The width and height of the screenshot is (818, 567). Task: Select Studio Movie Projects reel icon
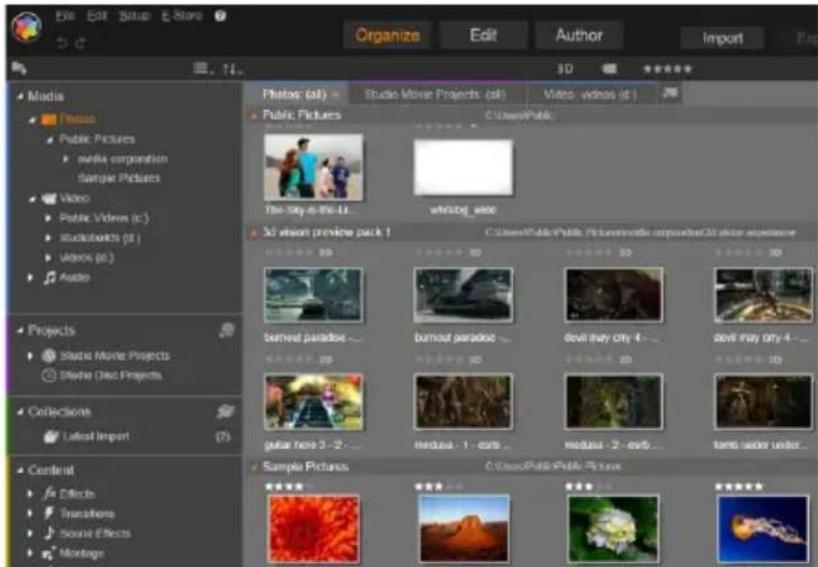pyautogui.click(x=49, y=356)
